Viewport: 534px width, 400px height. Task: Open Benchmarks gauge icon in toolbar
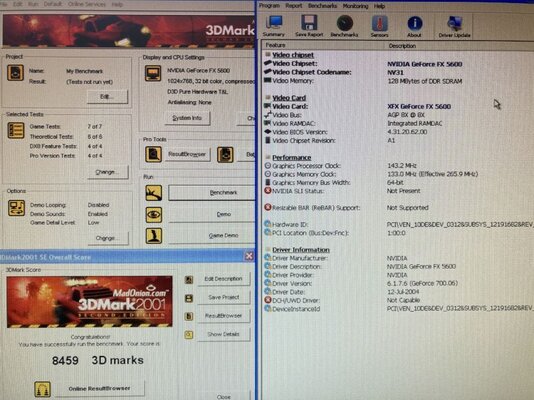[344, 26]
